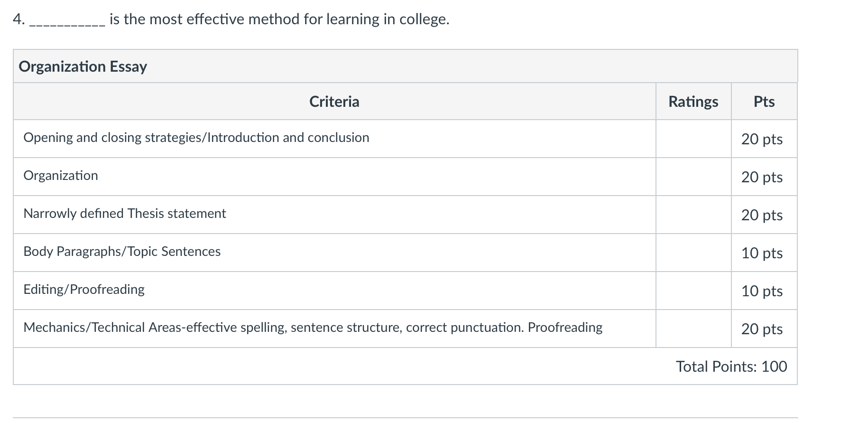This screenshot has width=868, height=423.
Task: Click question 4 most effective method sentence
Action: coord(231,19)
